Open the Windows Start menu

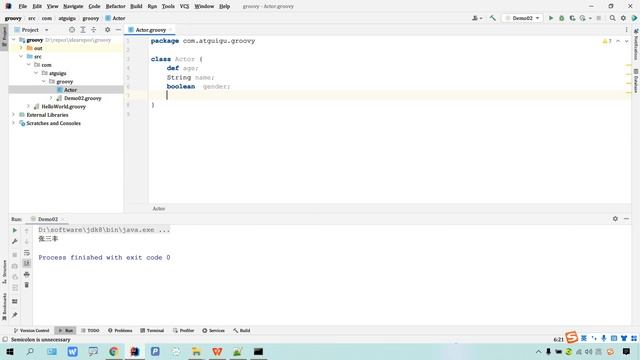[9, 351]
